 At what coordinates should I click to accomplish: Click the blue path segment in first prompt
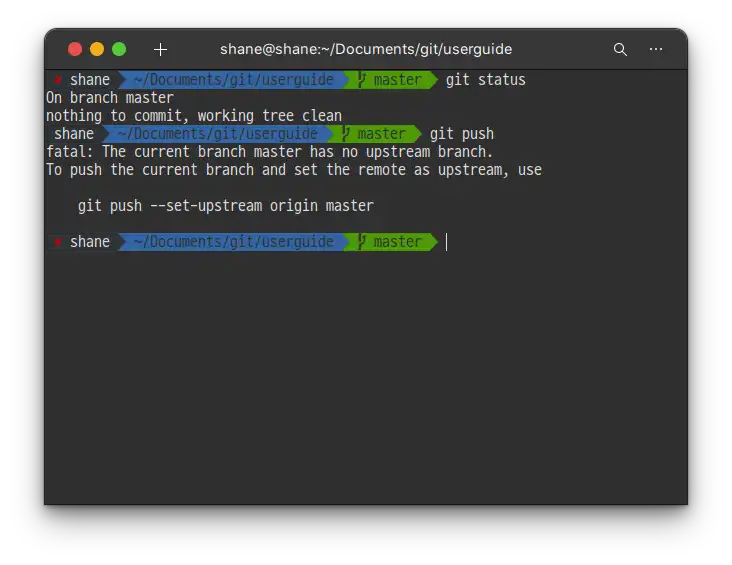pos(233,80)
